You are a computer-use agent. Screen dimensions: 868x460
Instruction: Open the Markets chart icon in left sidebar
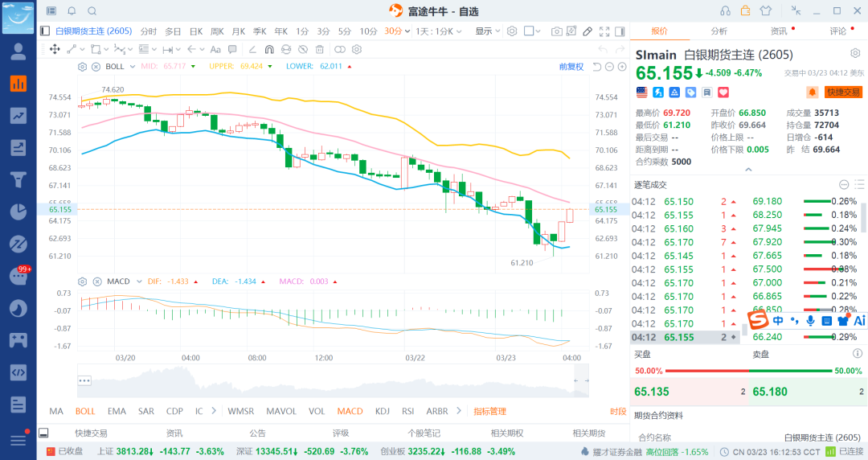pyautogui.click(x=18, y=84)
